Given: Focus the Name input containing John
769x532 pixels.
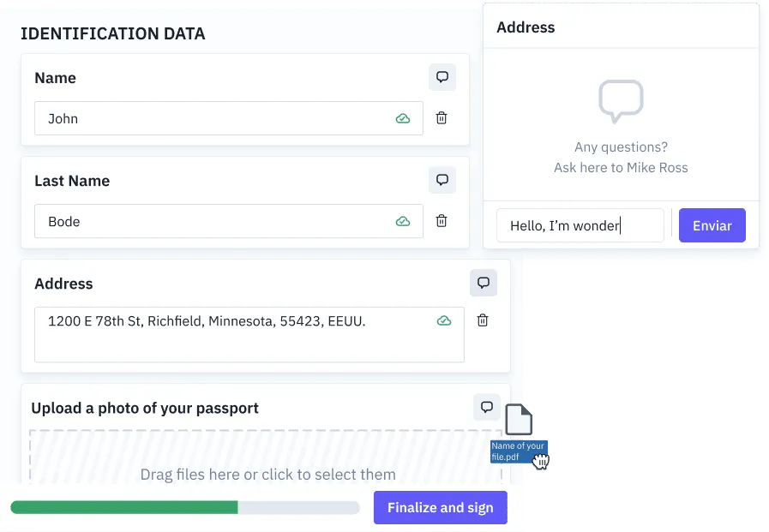Looking at the screenshot, I should (229, 118).
